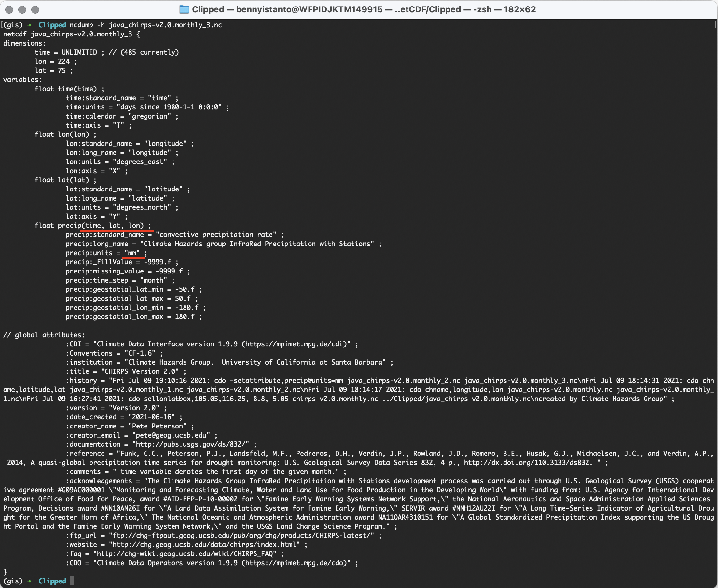The height and width of the screenshot is (588, 718).
Task: Click 'lat:units = "degrees_north"' line
Action: 122,208
